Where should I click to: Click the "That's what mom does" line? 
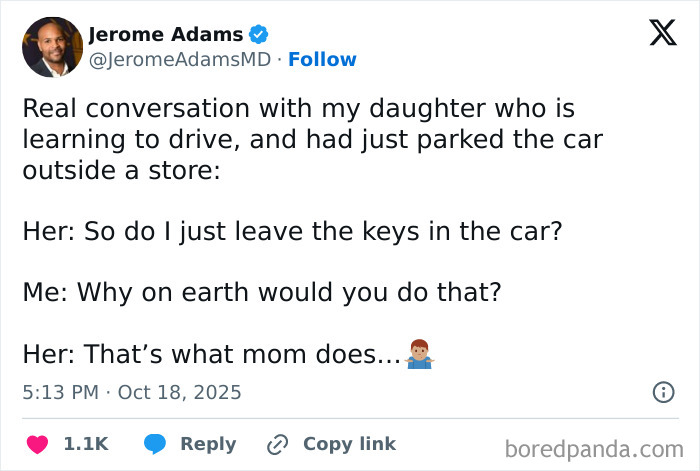tap(212, 354)
